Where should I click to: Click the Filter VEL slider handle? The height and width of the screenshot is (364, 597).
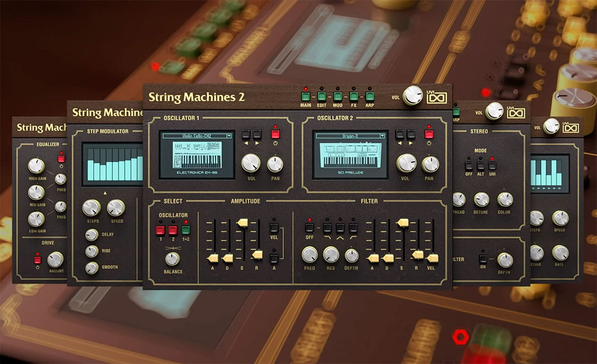(432, 258)
